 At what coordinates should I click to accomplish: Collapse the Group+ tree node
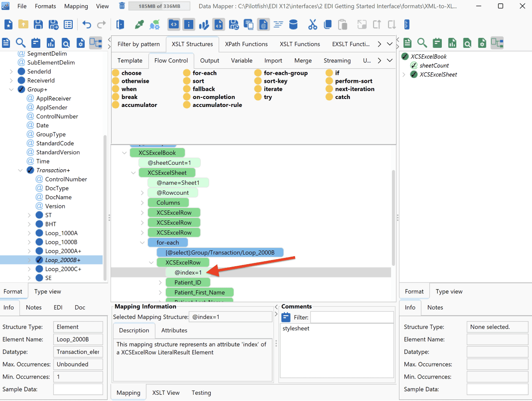[x=11, y=89]
